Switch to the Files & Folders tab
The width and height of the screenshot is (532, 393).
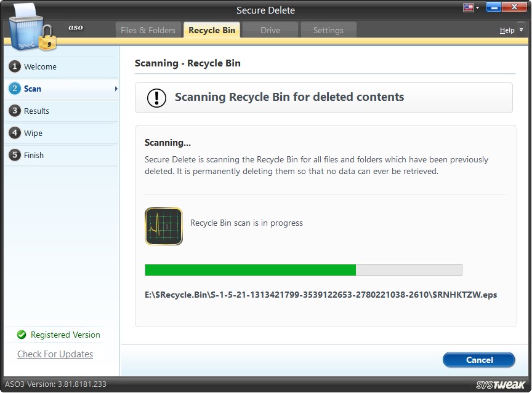pos(148,30)
